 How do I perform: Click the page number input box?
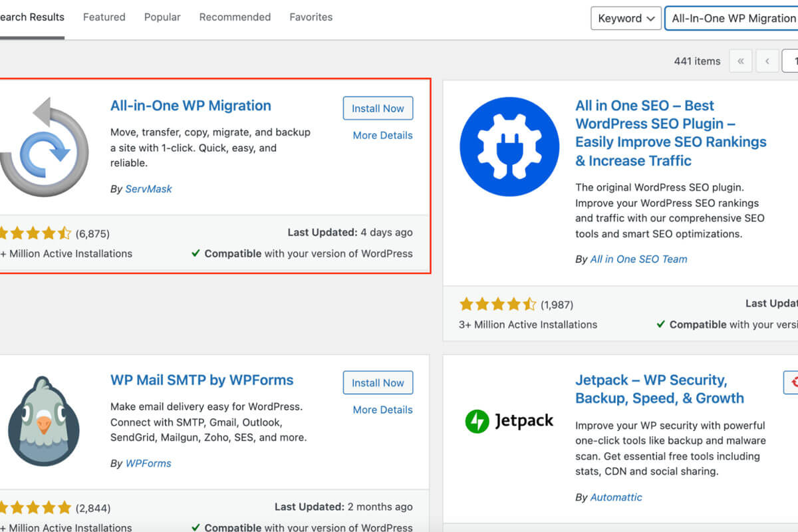pyautogui.click(x=790, y=61)
